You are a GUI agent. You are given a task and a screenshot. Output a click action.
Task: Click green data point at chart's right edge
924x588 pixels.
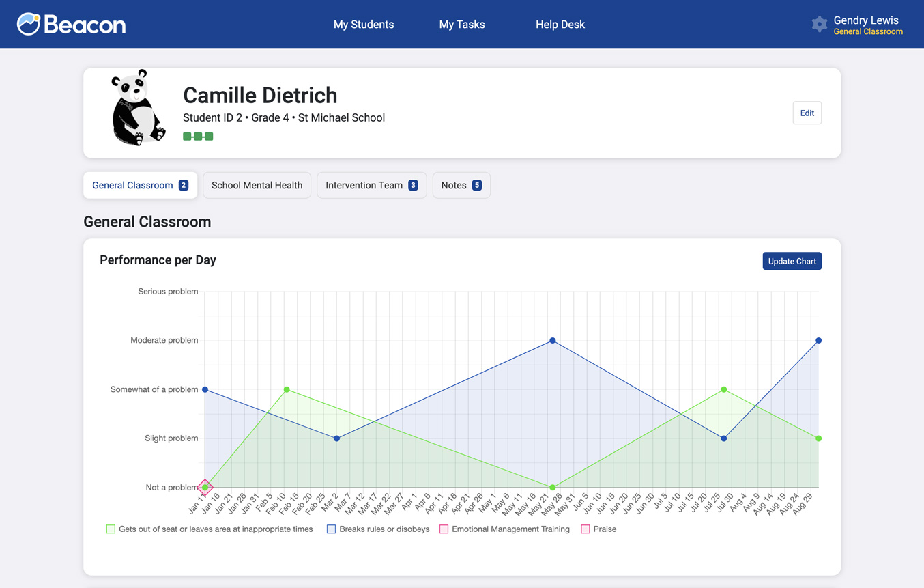(819, 438)
